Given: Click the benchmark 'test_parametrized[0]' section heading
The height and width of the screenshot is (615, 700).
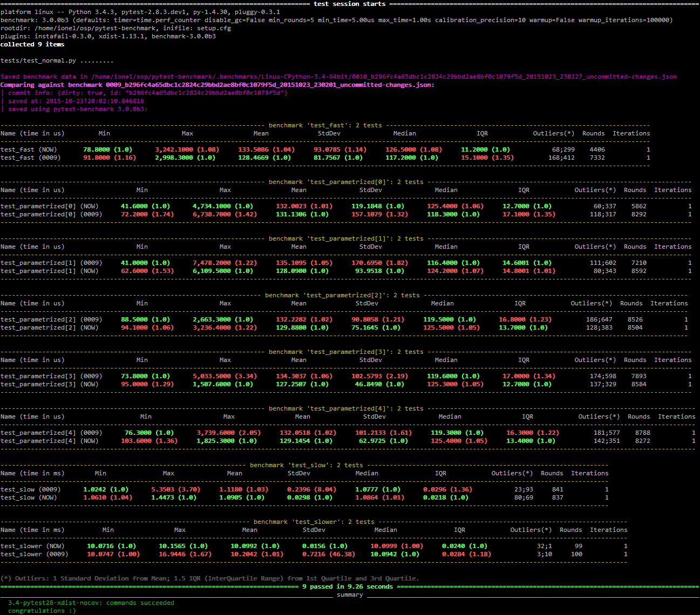Looking at the screenshot, I should pyautogui.click(x=346, y=182).
